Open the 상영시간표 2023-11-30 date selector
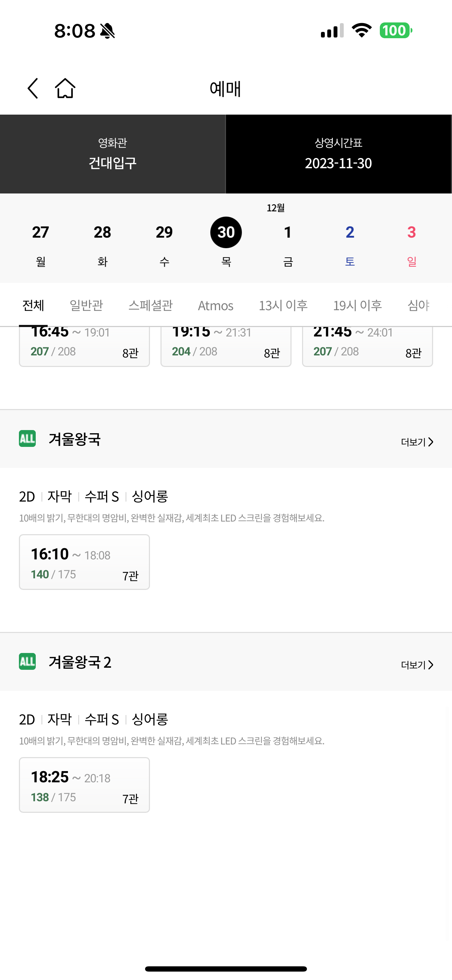Screen dimensions: 452x980 338,154
